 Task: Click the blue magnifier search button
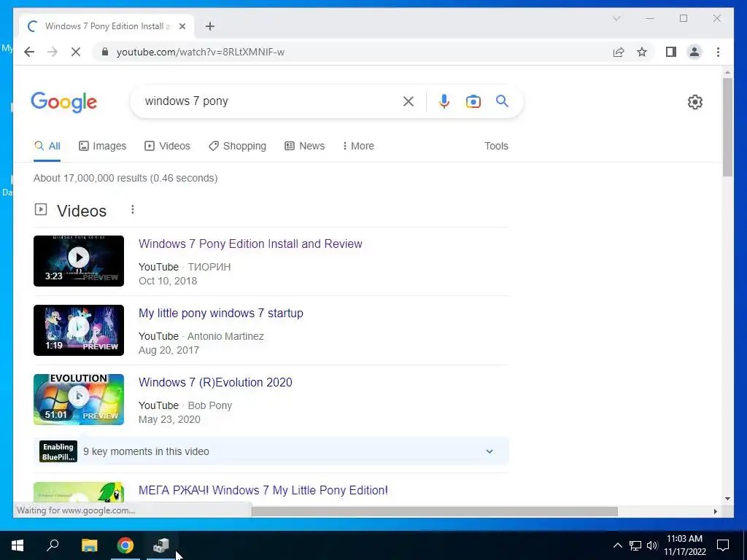pyautogui.click(x=502, y=101)
